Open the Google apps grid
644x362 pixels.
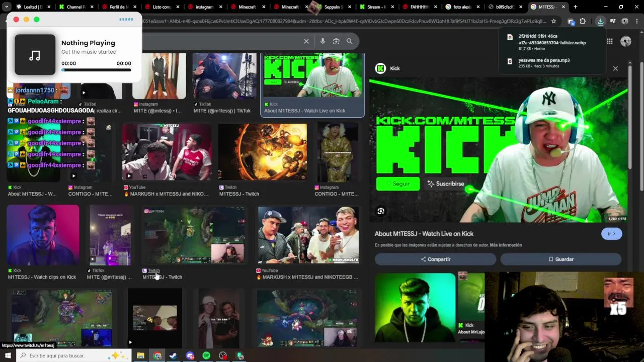609,41
